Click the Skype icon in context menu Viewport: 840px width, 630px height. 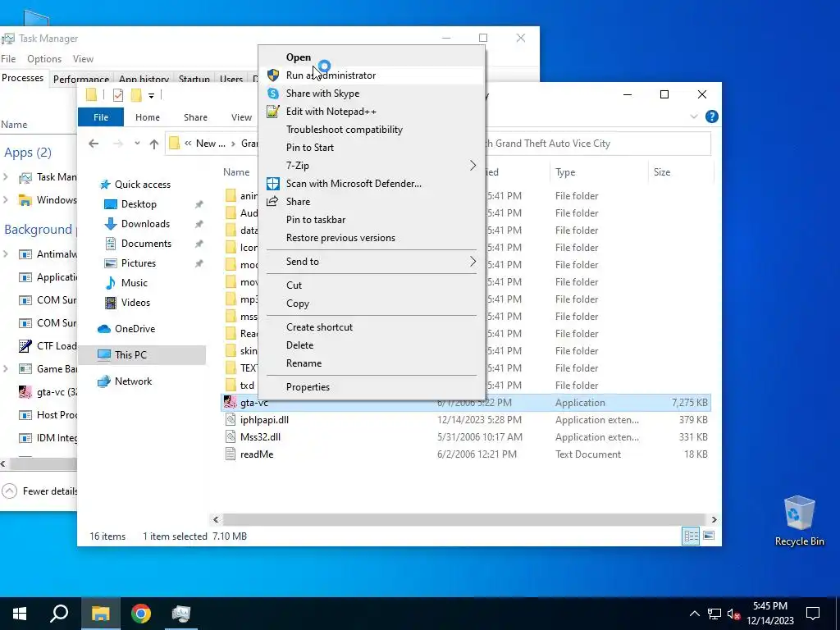[x=273, y=94]
